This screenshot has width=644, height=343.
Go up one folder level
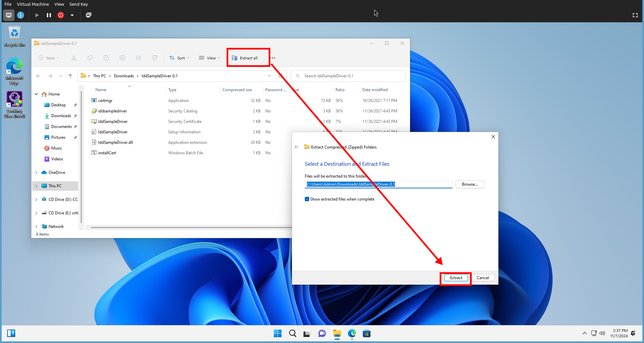point(70,76)
